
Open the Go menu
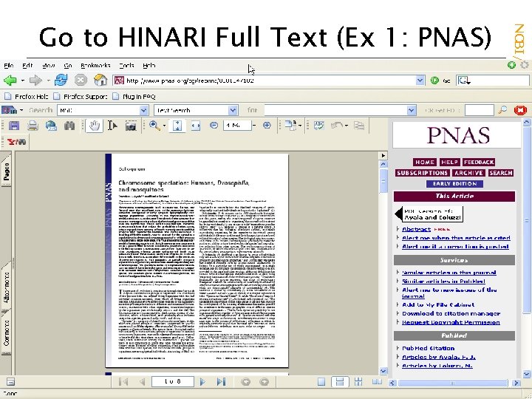click(68, 66)
